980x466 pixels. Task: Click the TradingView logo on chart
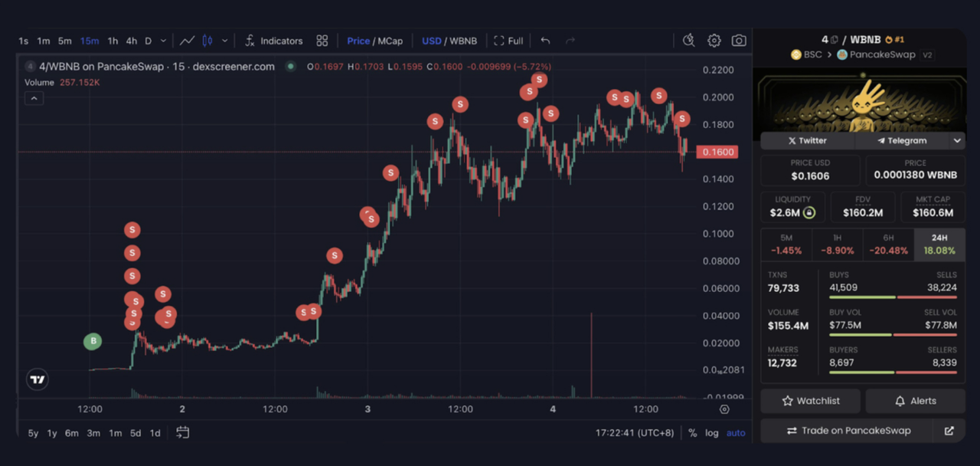37,379
